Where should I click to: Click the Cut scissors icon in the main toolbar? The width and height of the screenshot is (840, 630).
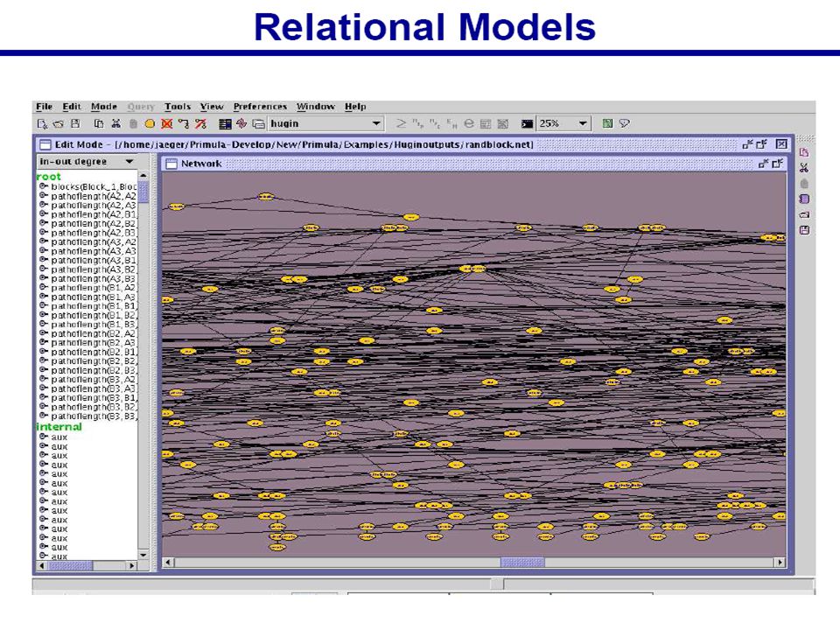click(115, 123)
